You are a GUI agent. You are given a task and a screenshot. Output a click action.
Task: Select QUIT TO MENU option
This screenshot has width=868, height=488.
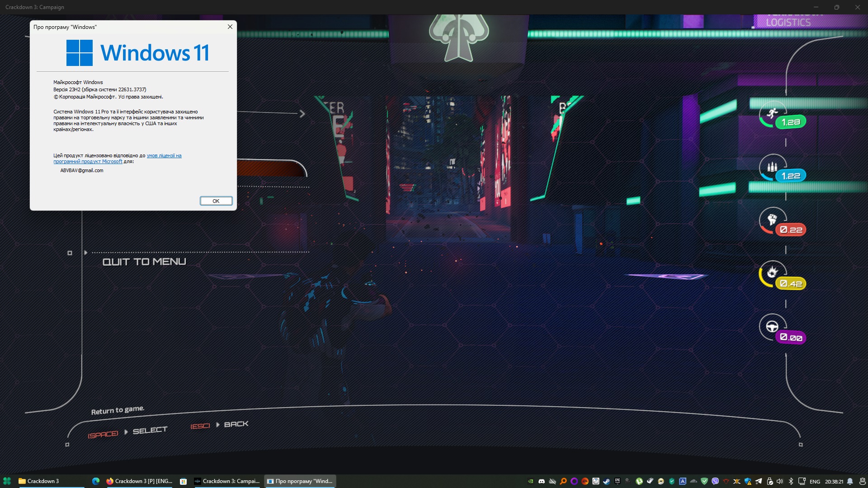coord(144,262)
